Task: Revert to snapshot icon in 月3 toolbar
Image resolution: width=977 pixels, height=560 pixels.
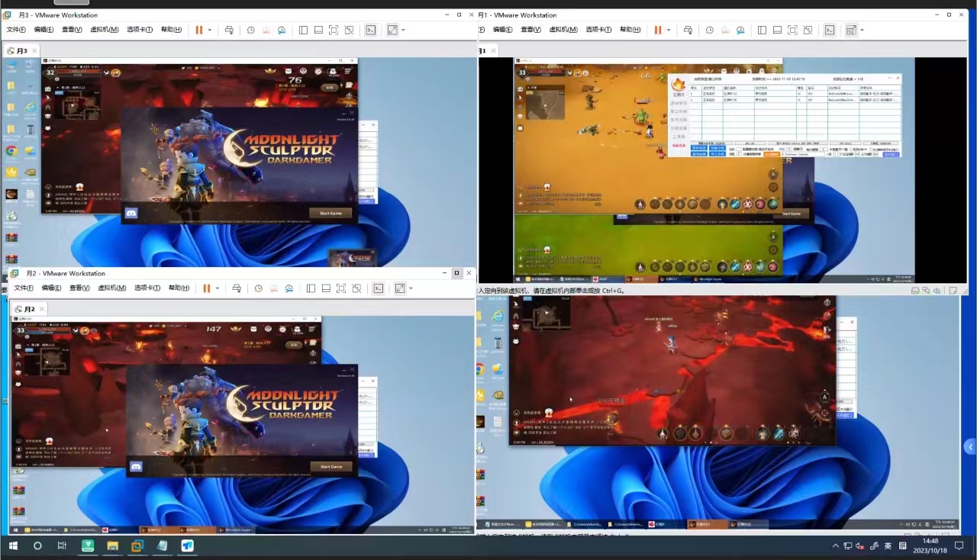Action: coord(266,30)
